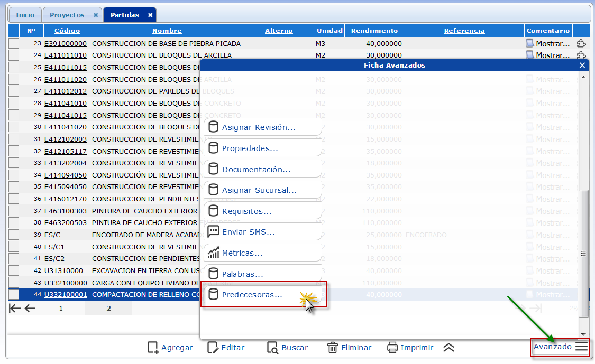Open Propiedades option
Screen dimensions: 595x364
(262, 148)
